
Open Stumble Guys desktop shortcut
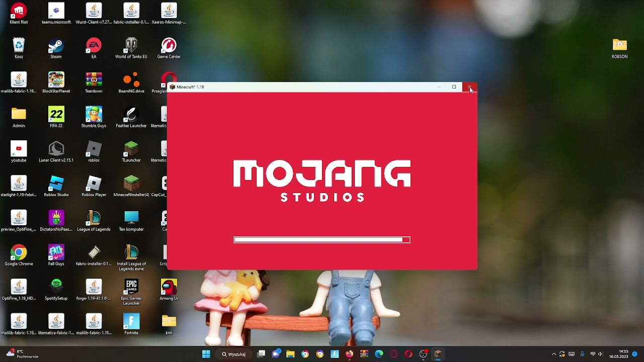pos(94,117)
